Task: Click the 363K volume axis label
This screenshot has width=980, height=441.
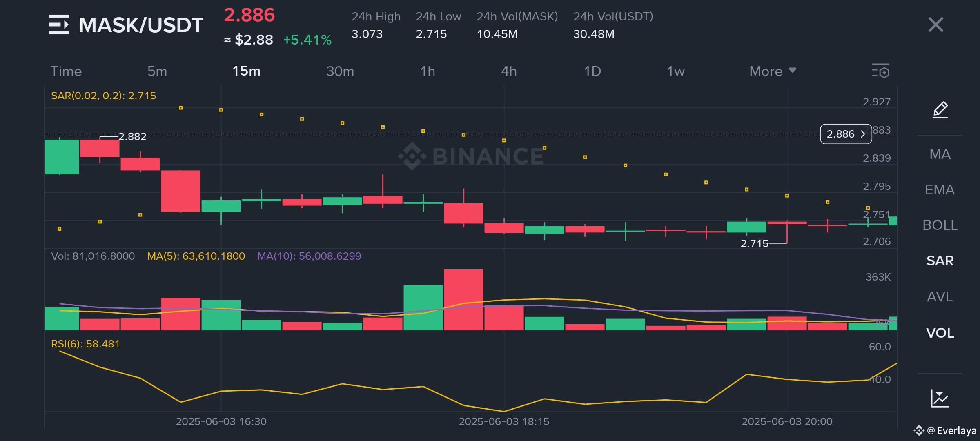Action: pyautogui.click(x=878, y=277)
